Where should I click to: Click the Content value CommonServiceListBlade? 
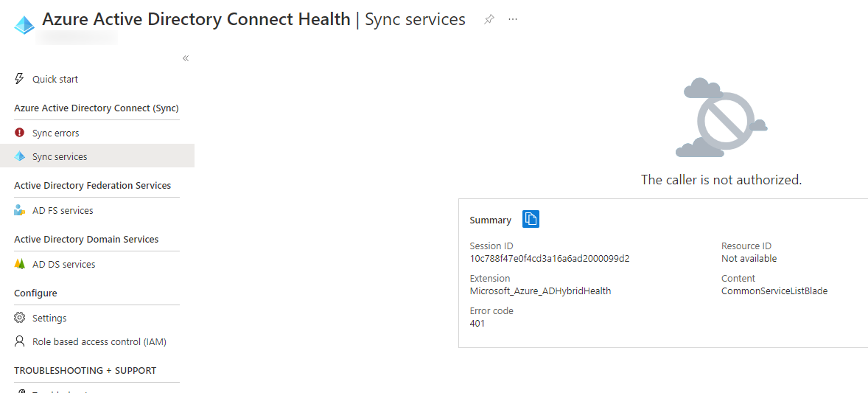click(774, 291)
